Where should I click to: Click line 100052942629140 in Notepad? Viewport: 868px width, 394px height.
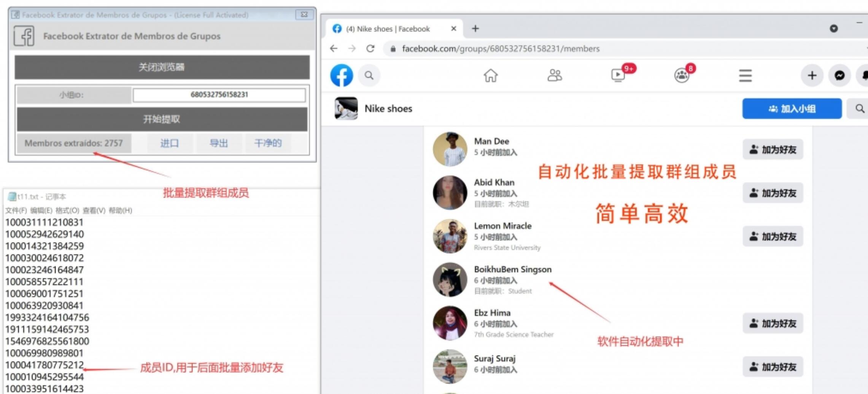pyautogui.click(x=44, y=234)
